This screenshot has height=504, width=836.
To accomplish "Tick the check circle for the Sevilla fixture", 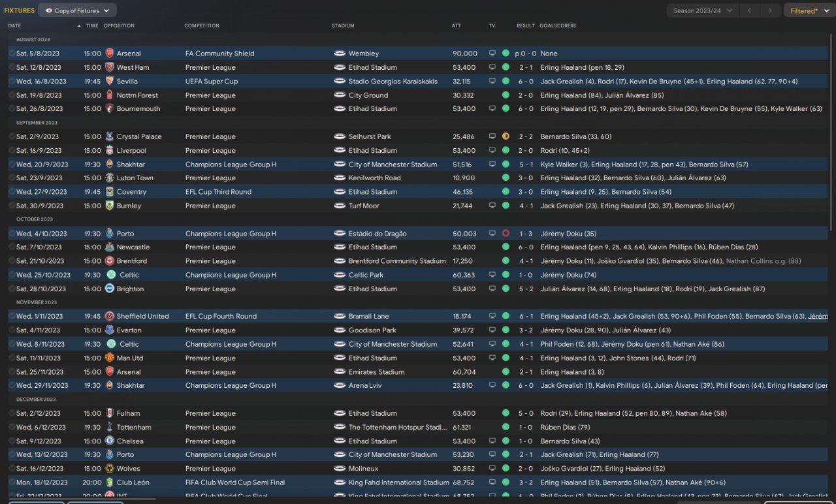I will [x=12, y=82].
